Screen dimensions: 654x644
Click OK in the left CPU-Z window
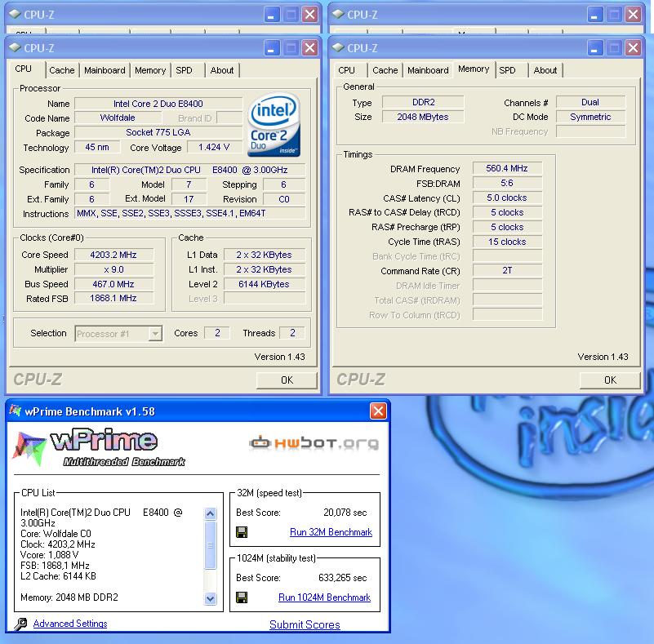click(287, 380)
